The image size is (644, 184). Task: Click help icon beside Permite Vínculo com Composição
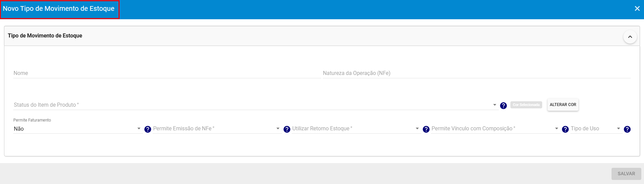coord(565,129)
